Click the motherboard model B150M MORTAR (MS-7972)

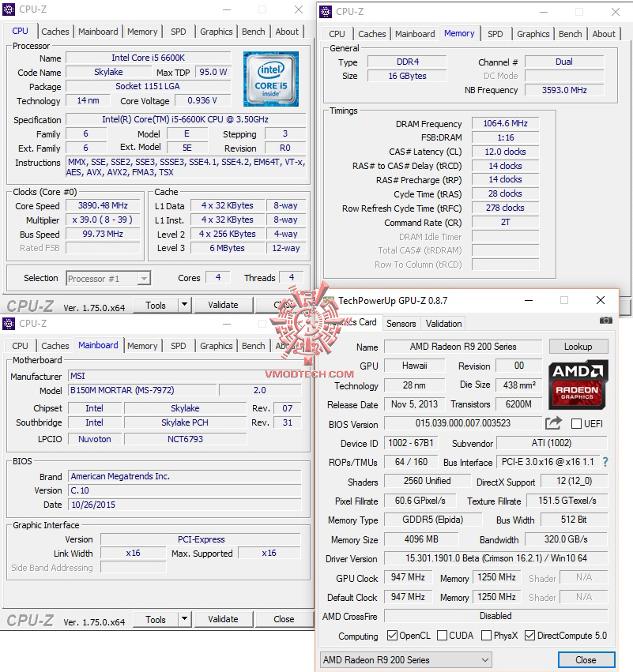[x=142, y=390]
